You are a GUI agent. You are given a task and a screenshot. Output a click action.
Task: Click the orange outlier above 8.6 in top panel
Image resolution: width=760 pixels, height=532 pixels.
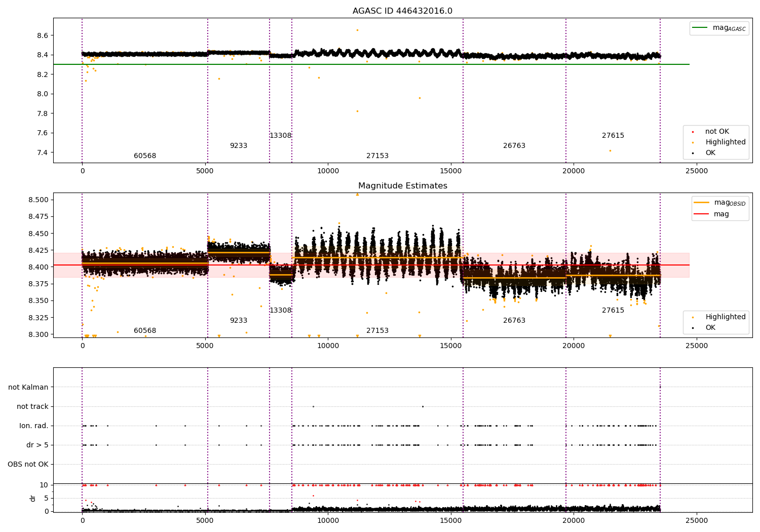coord(357,30)
